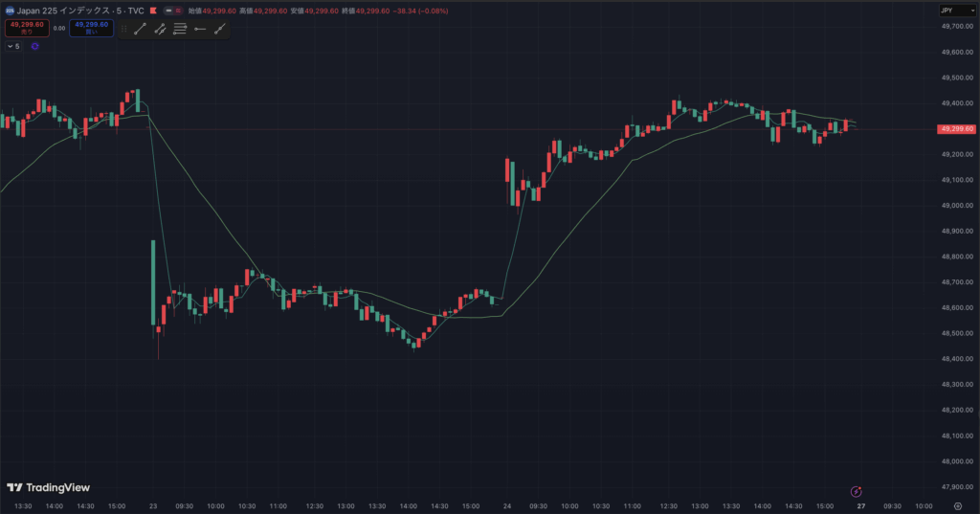Click the red 売り sell button

click(26, 29)
